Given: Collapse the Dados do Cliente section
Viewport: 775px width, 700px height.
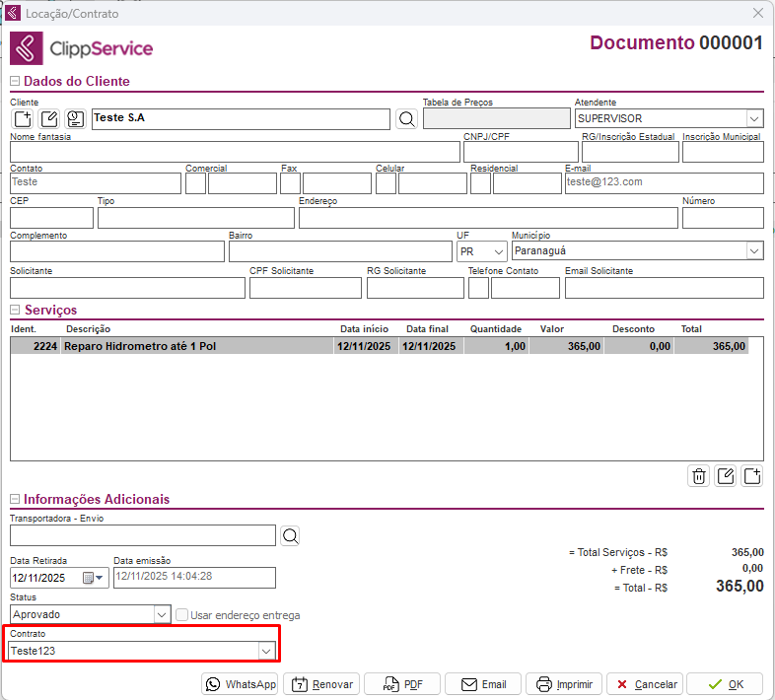Looking at the screenshot, I should tap(15, 82).
